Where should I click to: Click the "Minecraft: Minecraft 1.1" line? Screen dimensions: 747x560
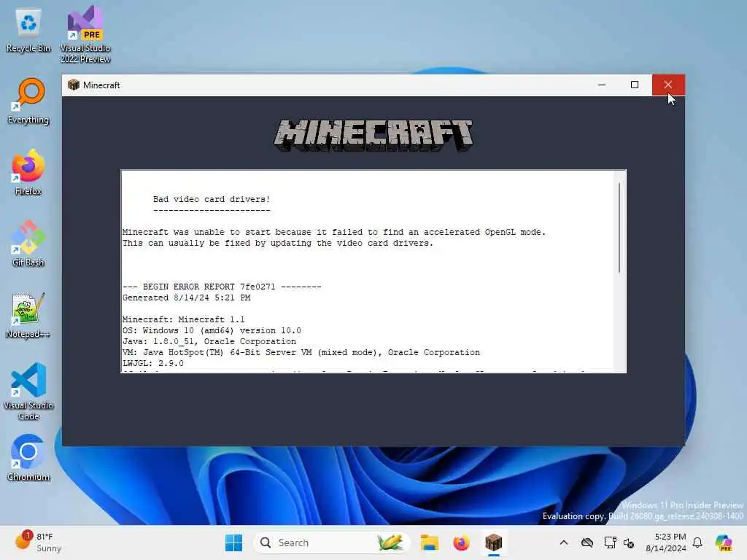(x=183, y=319)
